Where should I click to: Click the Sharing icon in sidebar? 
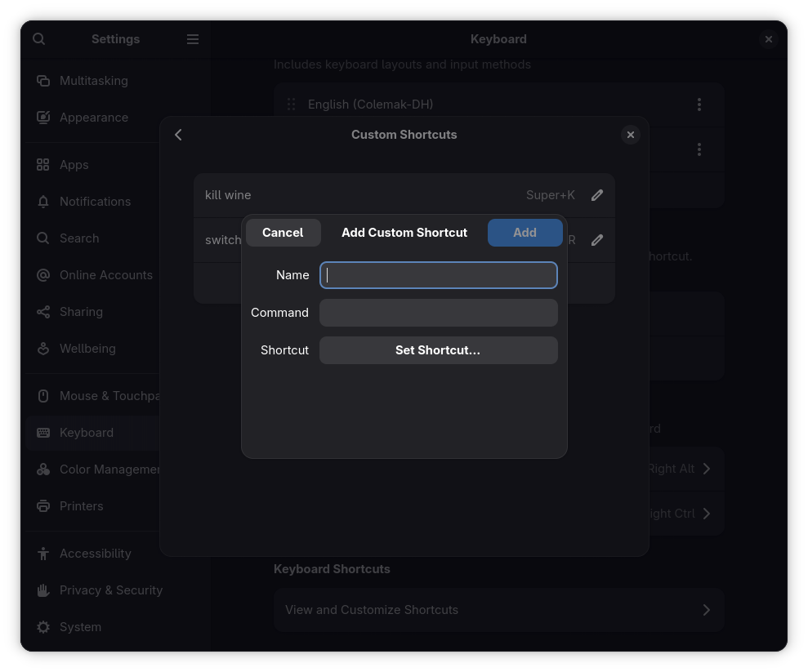[x=43, y=312]
